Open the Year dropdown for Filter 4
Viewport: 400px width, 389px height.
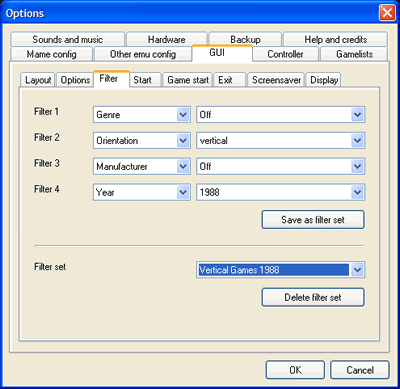click(x=142, y=192)
